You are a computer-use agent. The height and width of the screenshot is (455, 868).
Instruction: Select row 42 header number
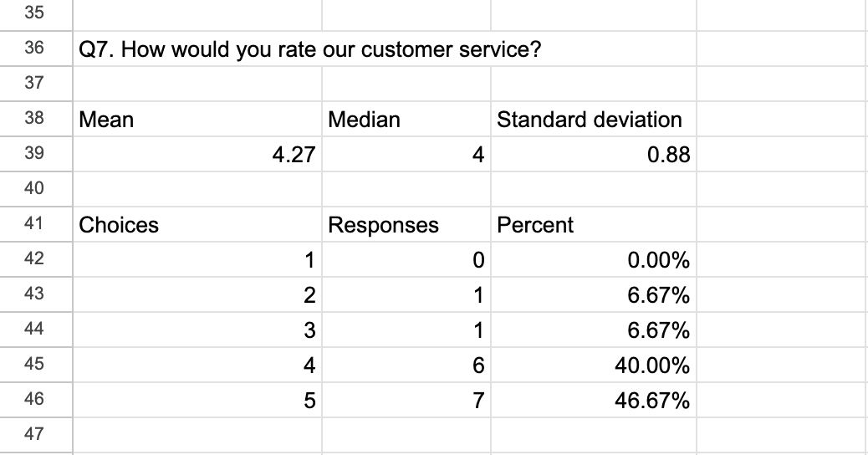click(x=34, y=260)
